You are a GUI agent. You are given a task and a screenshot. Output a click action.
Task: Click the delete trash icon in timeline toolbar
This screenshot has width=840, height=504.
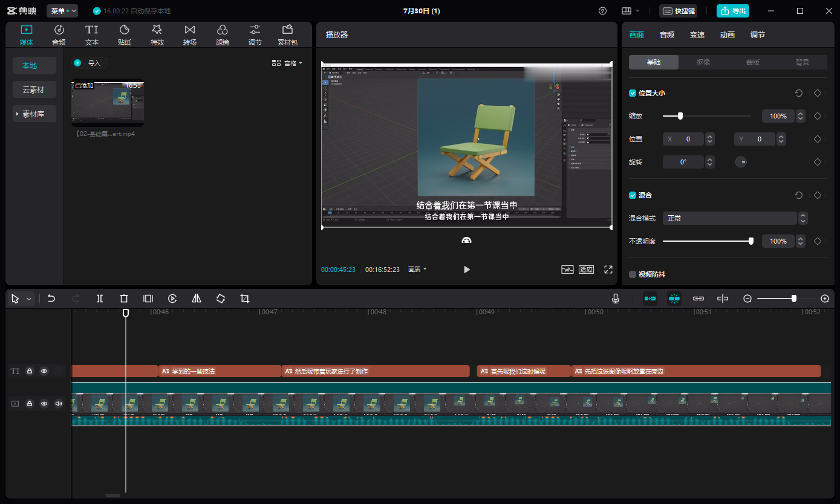[124, 299]
